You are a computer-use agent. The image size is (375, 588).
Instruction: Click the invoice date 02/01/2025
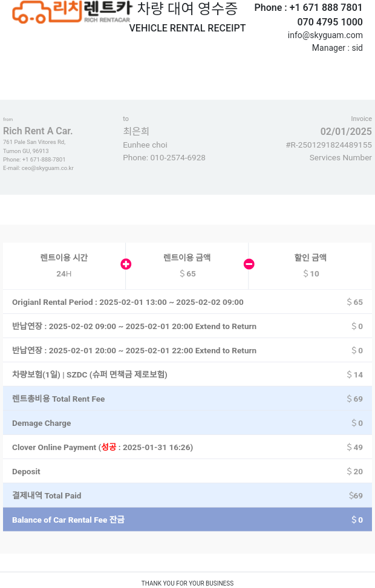coord(346,132)
